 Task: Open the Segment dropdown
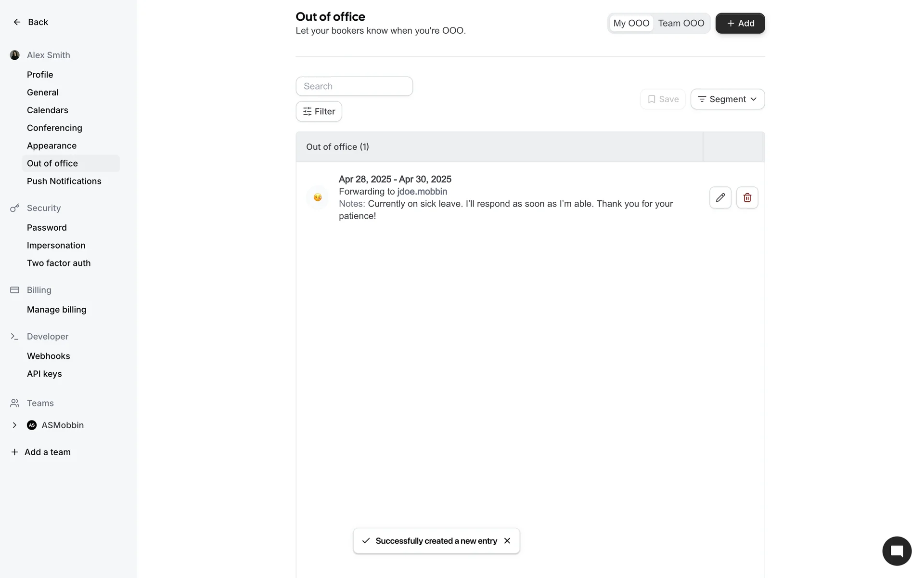tap(727, 99)
